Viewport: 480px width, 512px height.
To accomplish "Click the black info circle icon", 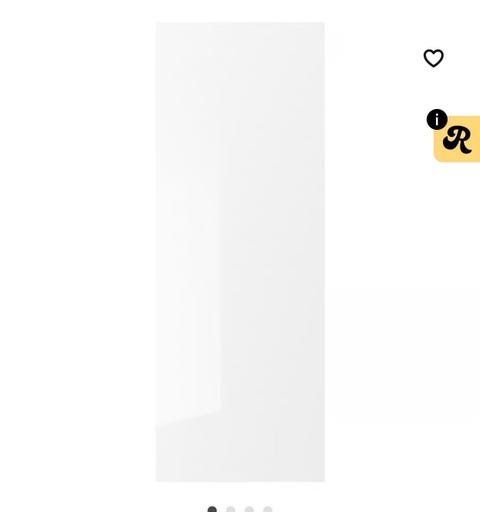I will (x=437, y=119).
